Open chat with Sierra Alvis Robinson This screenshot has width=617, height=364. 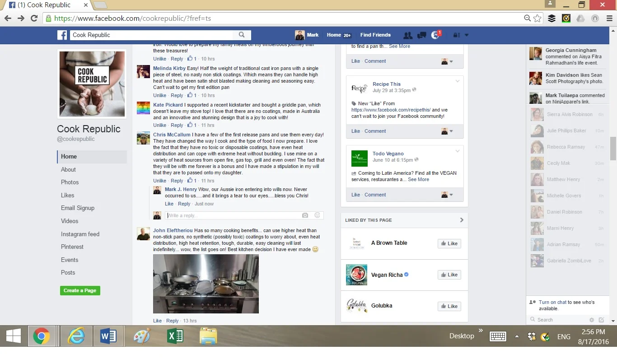coord(567,114)
